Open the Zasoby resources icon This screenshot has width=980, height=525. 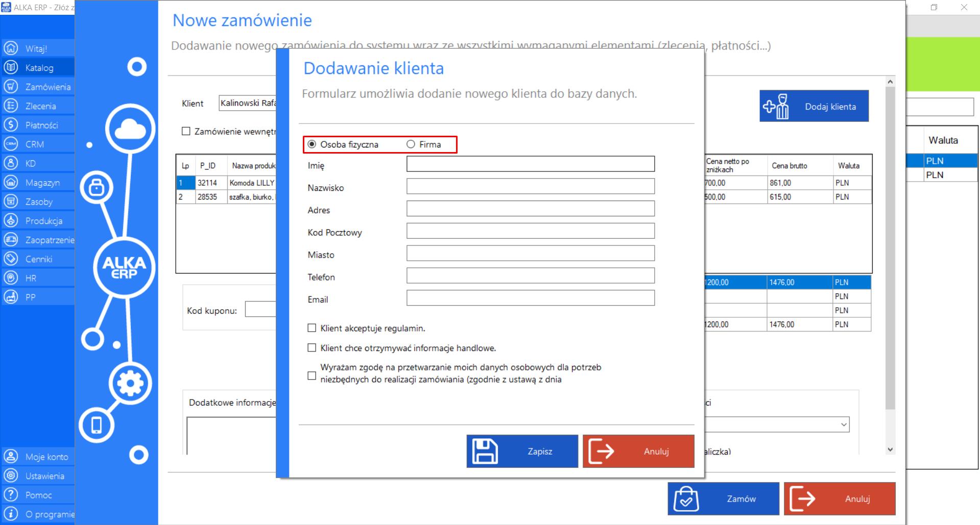(x=11, y=202)
